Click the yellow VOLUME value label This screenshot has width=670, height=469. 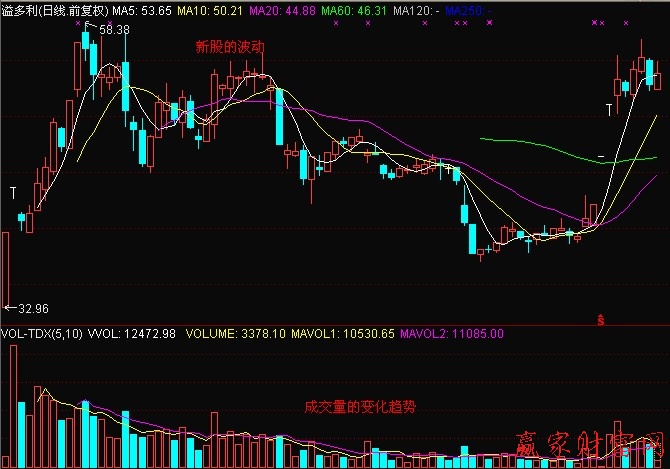coord(224,333)
